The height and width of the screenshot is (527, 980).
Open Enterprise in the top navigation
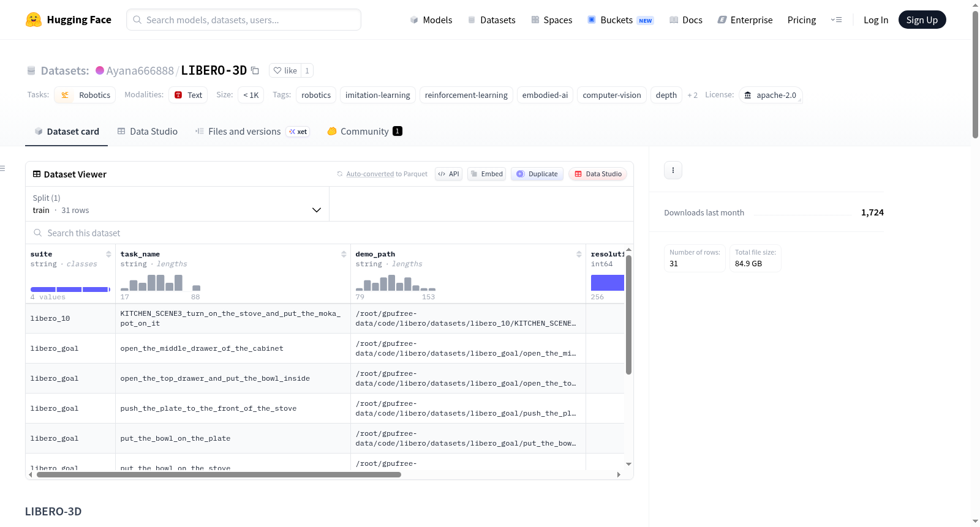pos(745,20)
